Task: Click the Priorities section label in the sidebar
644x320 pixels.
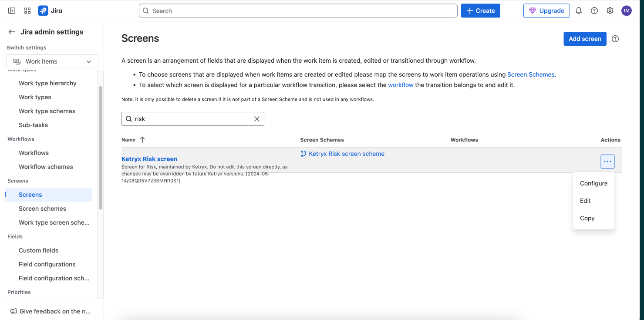Action: coord(19,292)
